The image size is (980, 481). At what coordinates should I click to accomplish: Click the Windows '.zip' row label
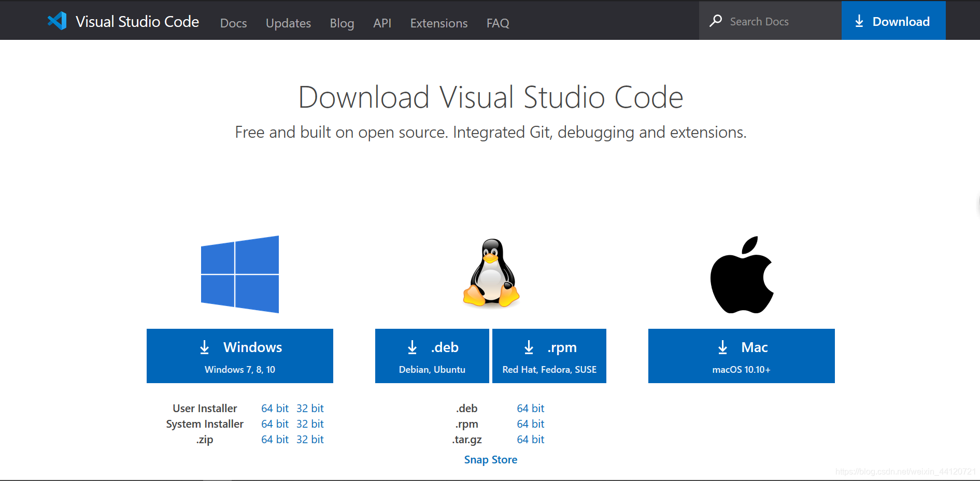point(205,440)
